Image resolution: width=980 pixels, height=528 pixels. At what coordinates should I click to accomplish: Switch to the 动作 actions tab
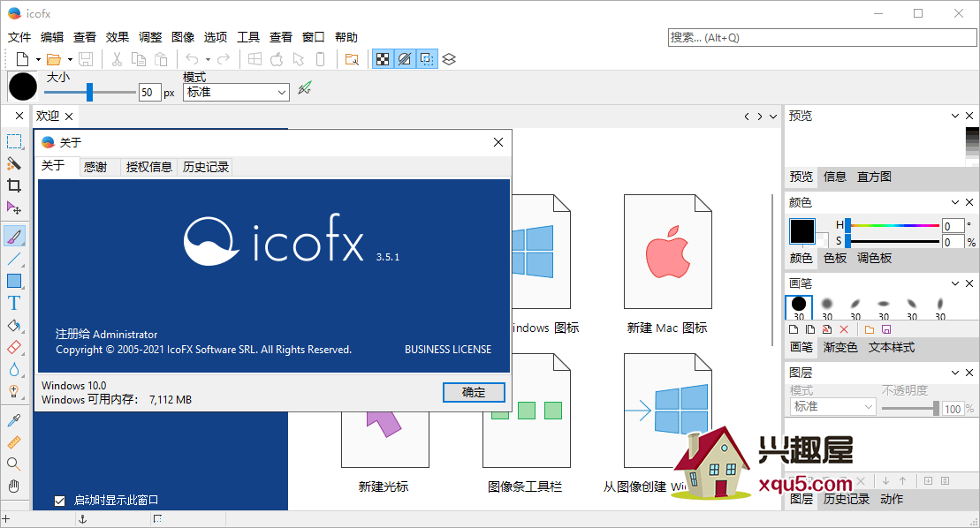tap(892, 499)
